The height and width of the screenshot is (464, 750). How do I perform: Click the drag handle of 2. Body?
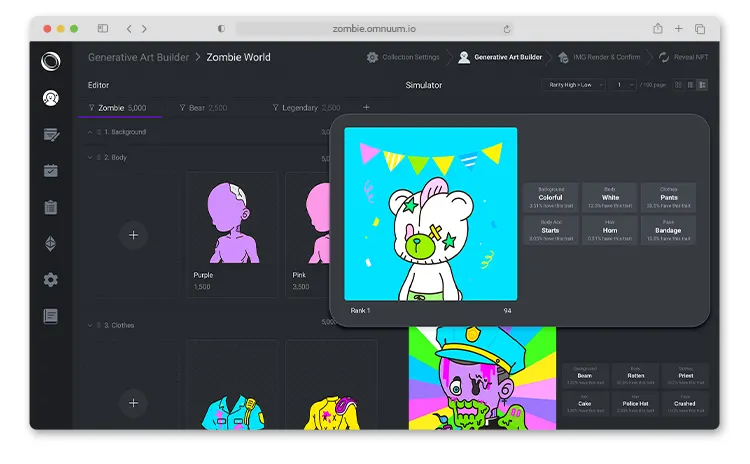[x=99, y=157]
